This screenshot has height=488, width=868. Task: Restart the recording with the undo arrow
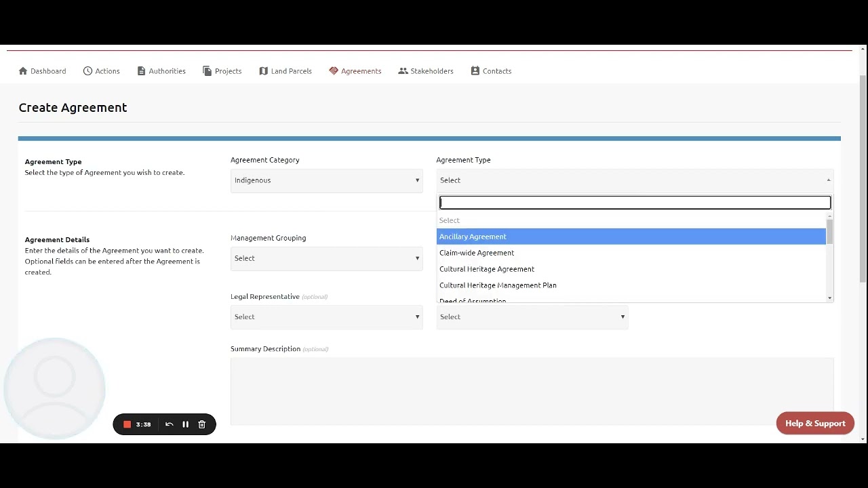[169, 424]
